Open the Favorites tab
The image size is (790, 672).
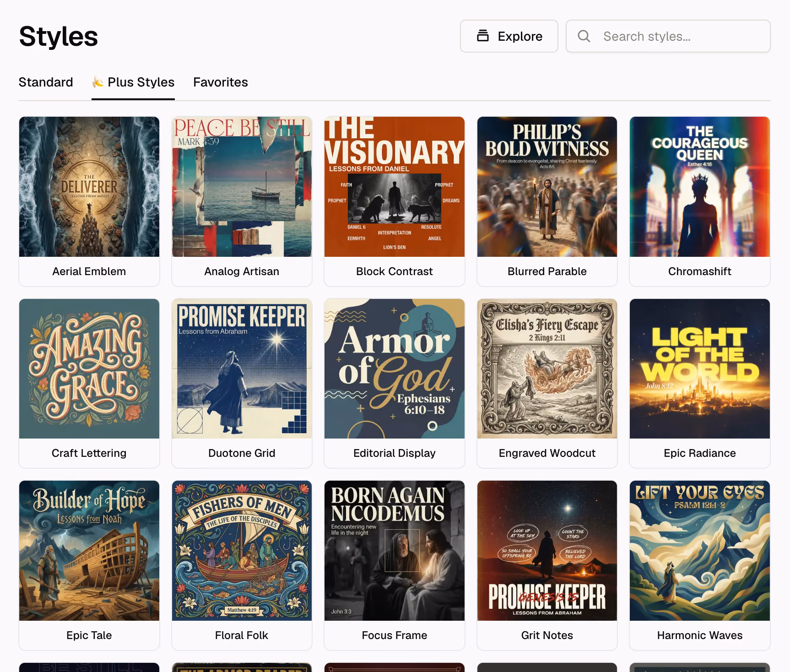(221, 82)
